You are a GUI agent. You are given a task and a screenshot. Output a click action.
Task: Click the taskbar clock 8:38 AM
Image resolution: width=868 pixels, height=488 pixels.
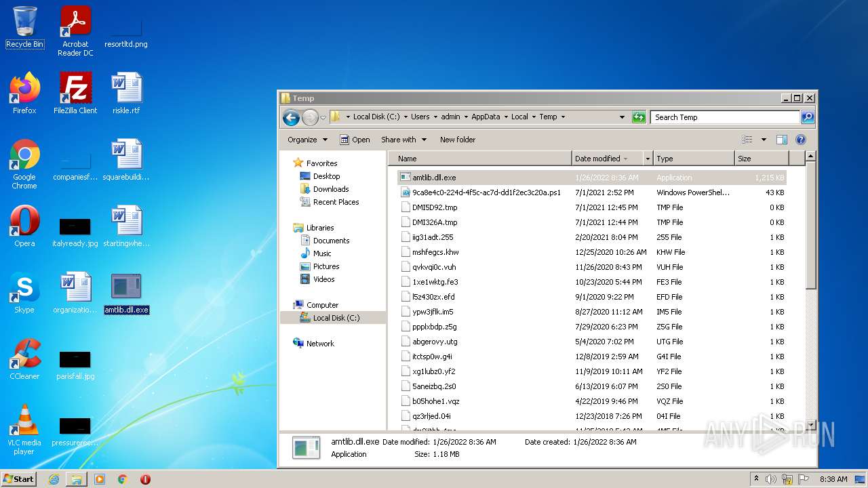coord(833,479)
